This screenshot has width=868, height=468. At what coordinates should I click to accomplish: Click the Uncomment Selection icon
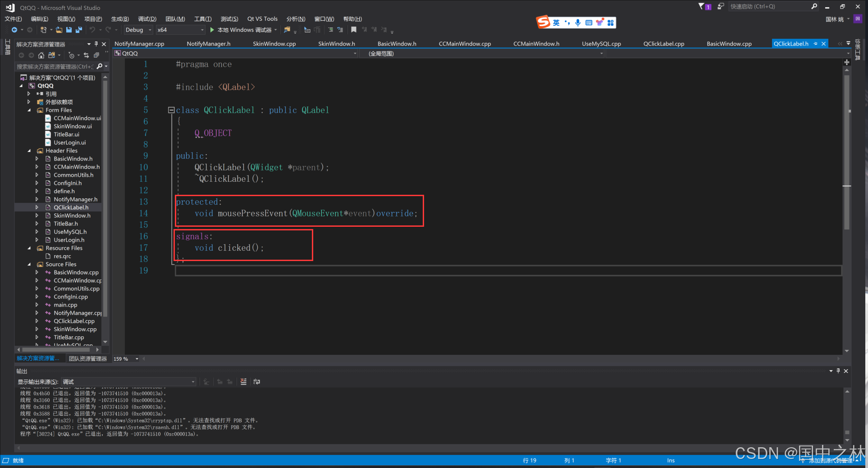[x=340, y=30]
